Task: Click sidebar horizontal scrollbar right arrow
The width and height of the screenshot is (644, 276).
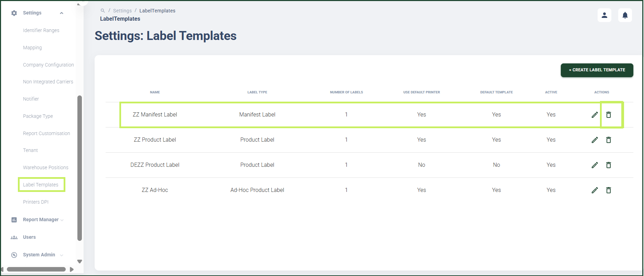Action: (72, 269)
